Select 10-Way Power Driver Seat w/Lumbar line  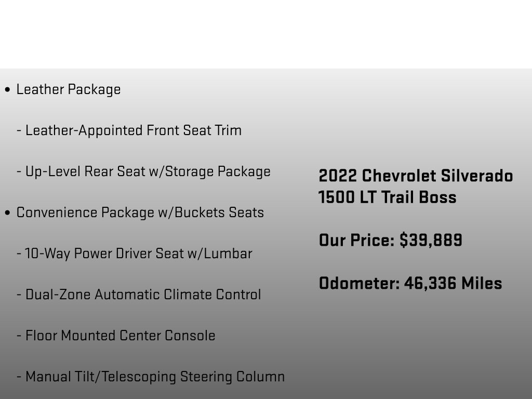pyautogui.click(x=135, y=254)
